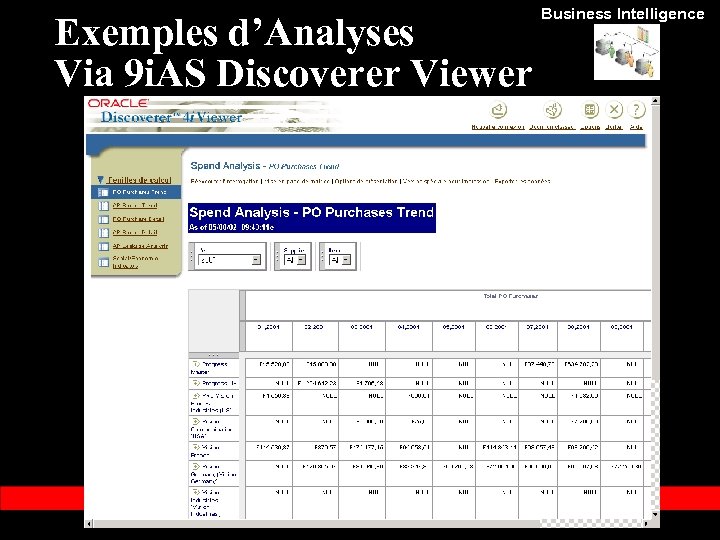Image resolution: width=720 pixels, height=540 pixels.
Task: Click the Réexécuter l'interrogation link
Action: coord(225,181)
